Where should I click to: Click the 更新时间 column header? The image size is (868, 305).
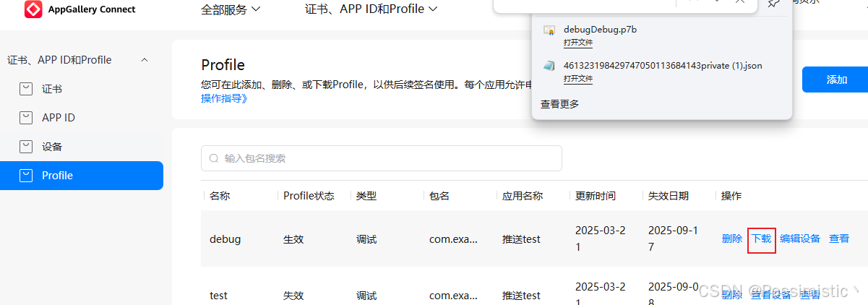(x=596, y=196)
